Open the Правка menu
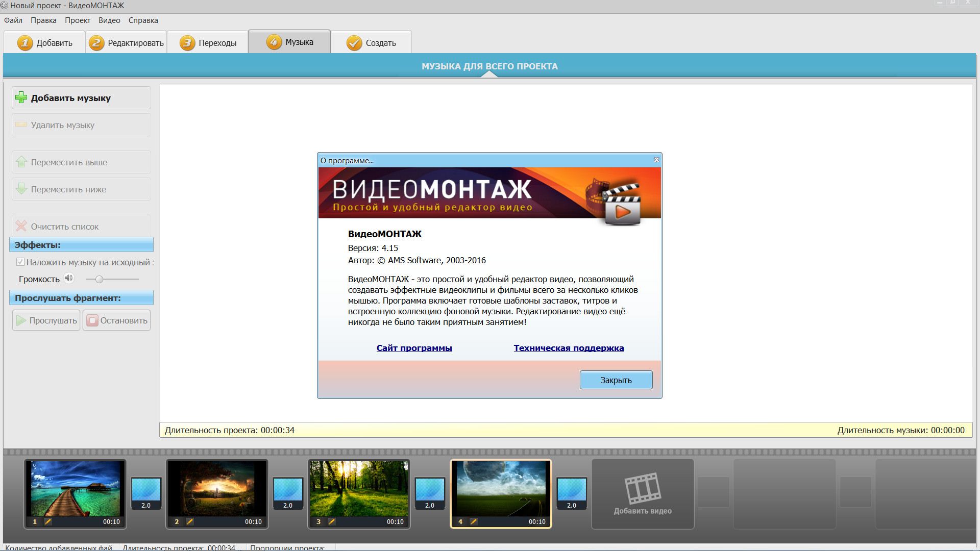Image resolution: width=980 pixels, height=551 pixels. point(43,20)
